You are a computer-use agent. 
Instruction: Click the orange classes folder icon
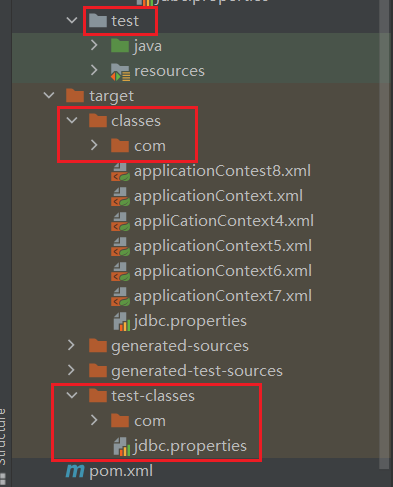point(98,121)
